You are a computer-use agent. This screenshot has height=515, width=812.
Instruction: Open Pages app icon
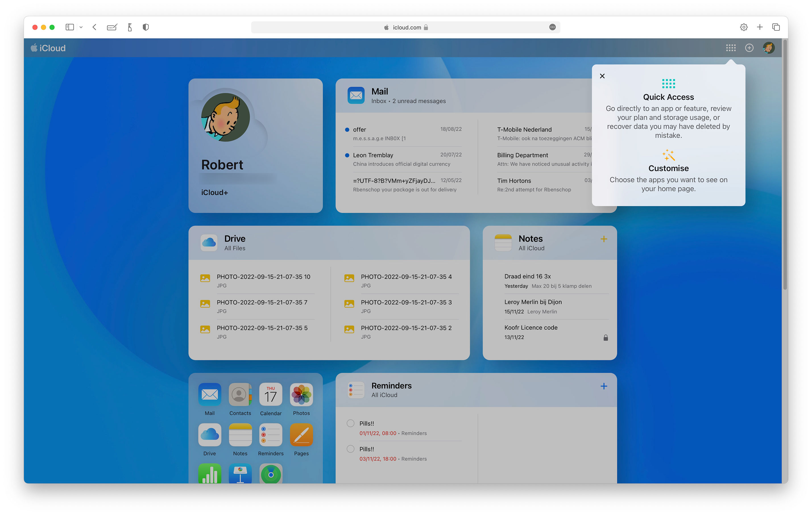click(x=301, y=435)
